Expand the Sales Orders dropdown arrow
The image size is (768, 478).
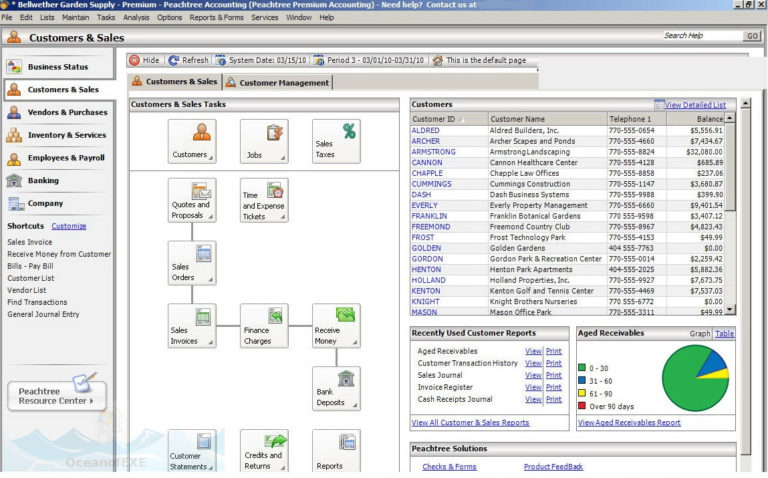pyautogui.click(x=211, y=283)
